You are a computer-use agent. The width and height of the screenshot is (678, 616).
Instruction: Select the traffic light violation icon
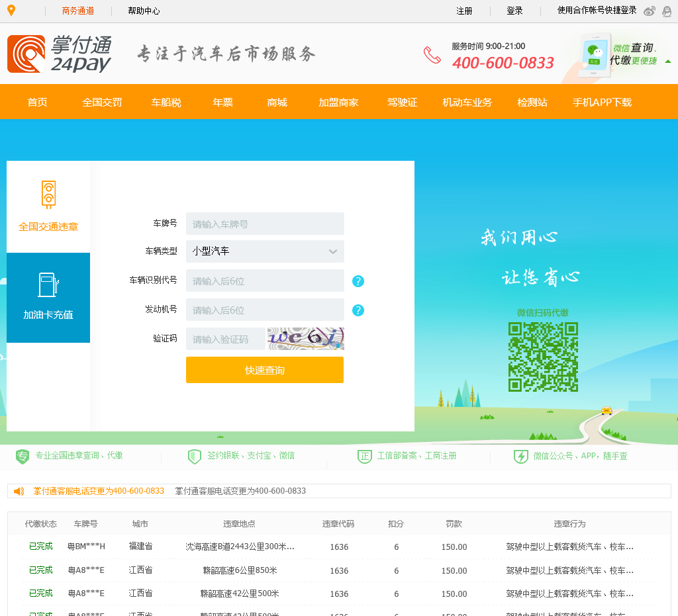tap(48, 195)
